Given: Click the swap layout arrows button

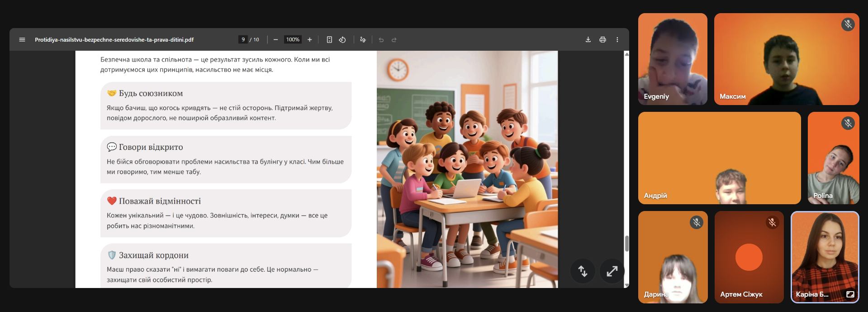Looking at the screenshot, I should pos(583,271).
